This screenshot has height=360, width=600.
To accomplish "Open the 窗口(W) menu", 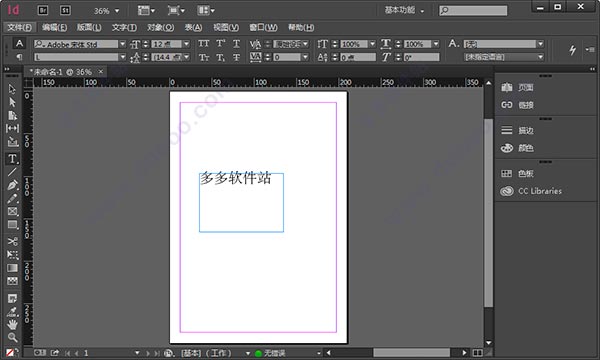I will pyautogui.click(x=263, y=28).
